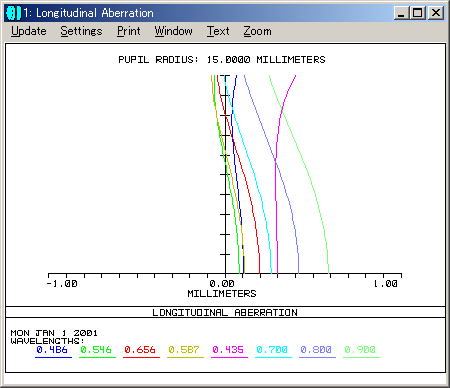Click the 0.00 axis label

coord(222,284)
